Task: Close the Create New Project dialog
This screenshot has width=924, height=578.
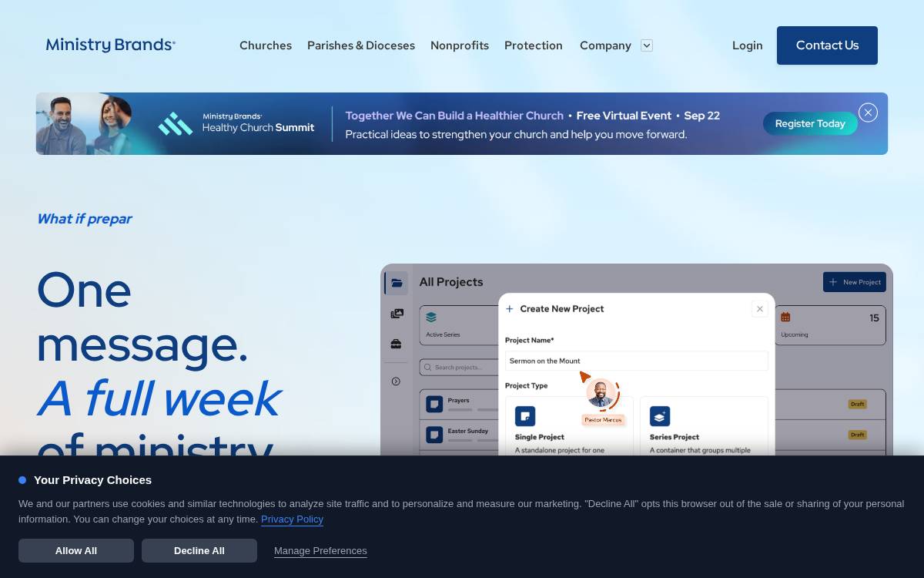Action: (760, 309)
